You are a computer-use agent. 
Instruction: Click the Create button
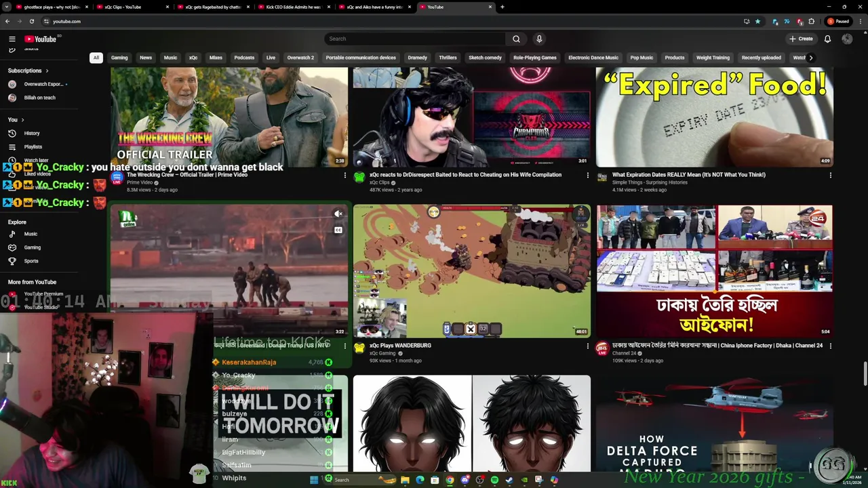coord(801,39)
